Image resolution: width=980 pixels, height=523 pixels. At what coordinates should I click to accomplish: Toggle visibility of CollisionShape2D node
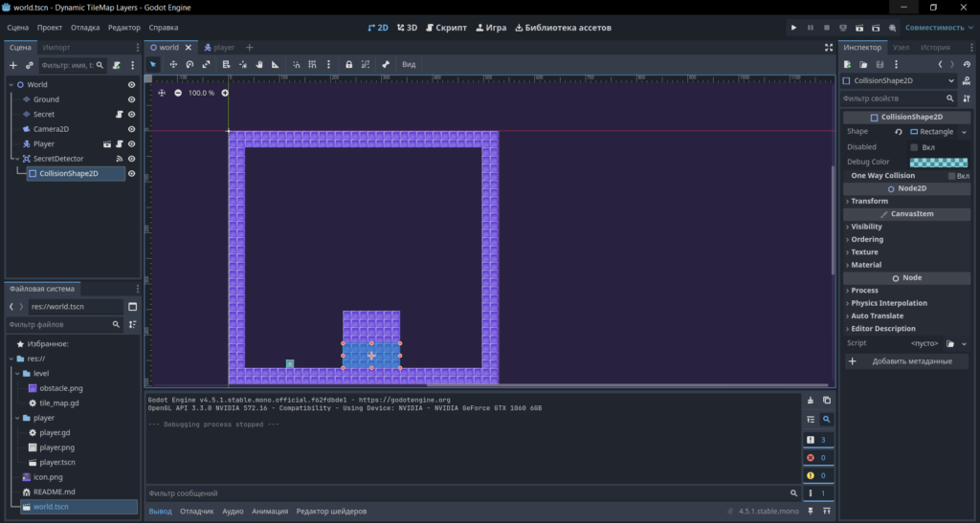(131, 173)
